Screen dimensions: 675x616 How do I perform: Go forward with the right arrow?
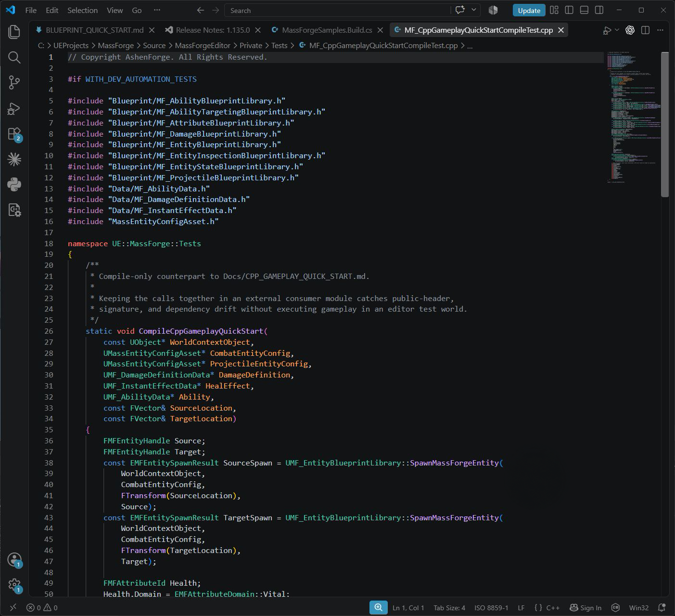coord(216,10)
